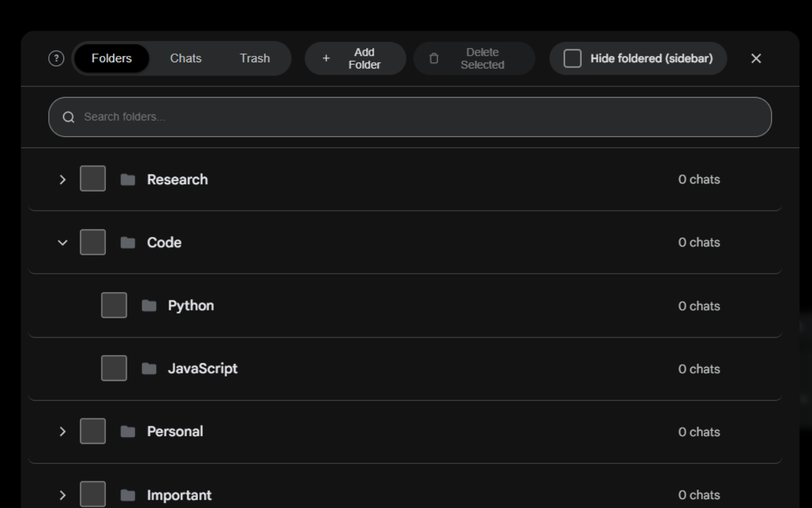Click the folder icon beside Python
Viewport: 812px width, 508px height.
[x=150, y=305]
